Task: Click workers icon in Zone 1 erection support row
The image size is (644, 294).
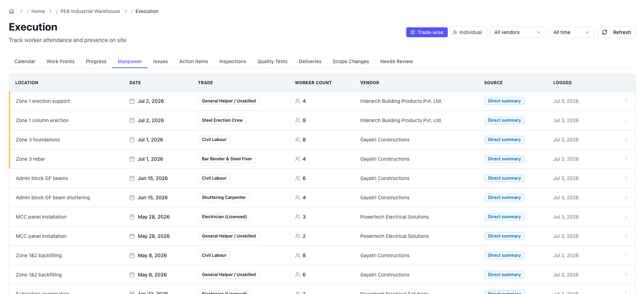Action: (x=298, y=101)
